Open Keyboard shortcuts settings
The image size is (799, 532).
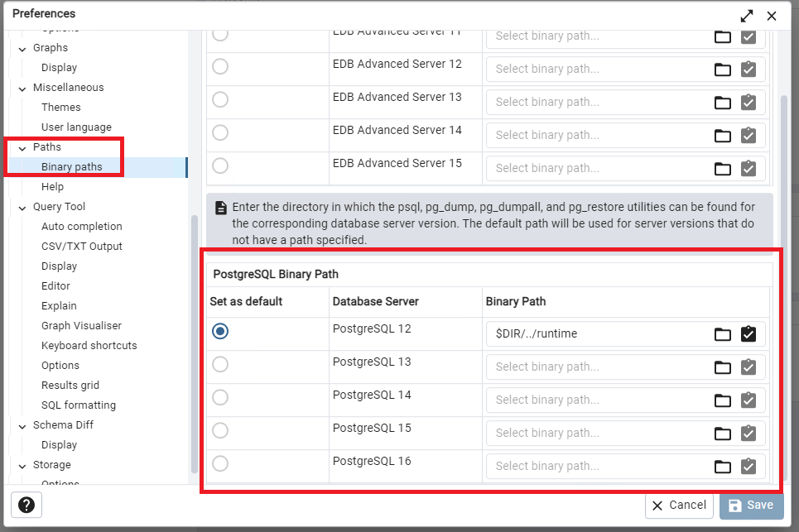(89, 346)
